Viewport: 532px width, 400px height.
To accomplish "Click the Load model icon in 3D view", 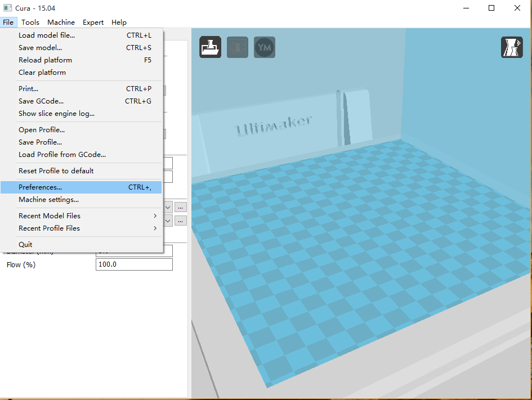I will tap(210, 47).
